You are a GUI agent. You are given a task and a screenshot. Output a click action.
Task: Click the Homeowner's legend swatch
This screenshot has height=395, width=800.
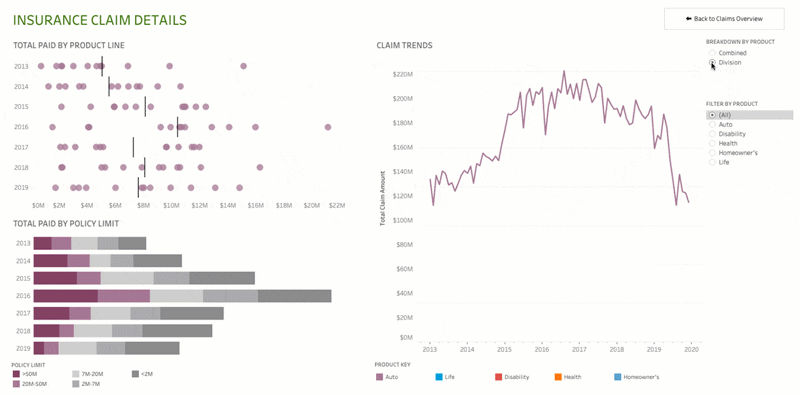[x=617, y=377]
